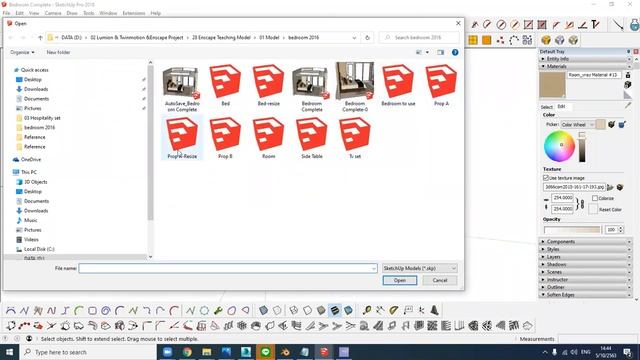Screen dimensions: 640x360
Task: Pick a hue on the color wheel
Action: point(559,146)
